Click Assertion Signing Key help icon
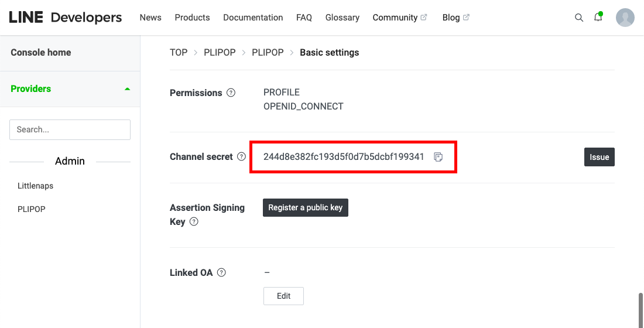 [194, 222]
